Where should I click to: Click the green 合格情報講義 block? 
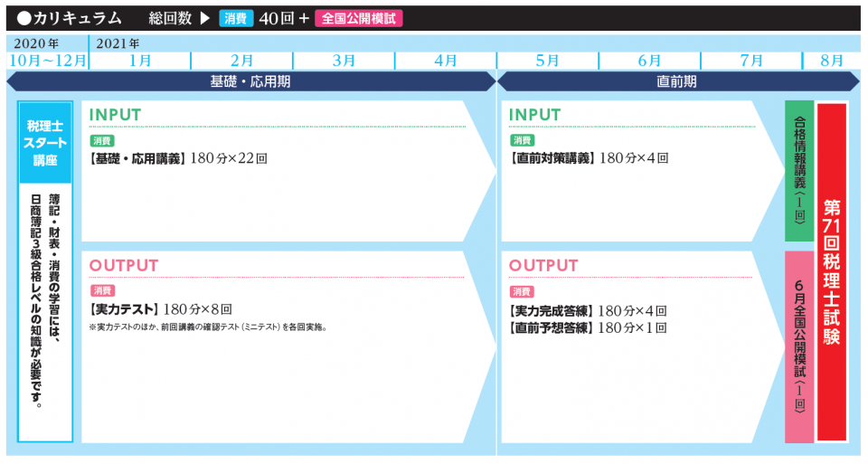coord(799,171)
